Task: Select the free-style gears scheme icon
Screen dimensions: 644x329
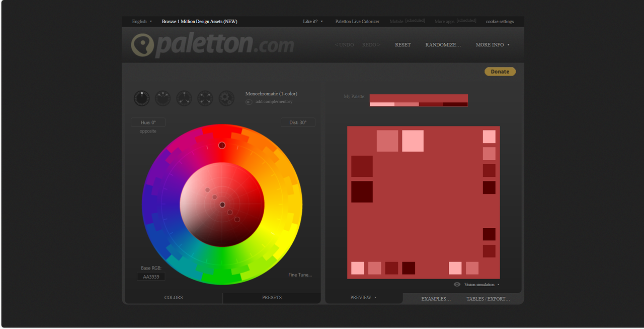Action: 226,98
